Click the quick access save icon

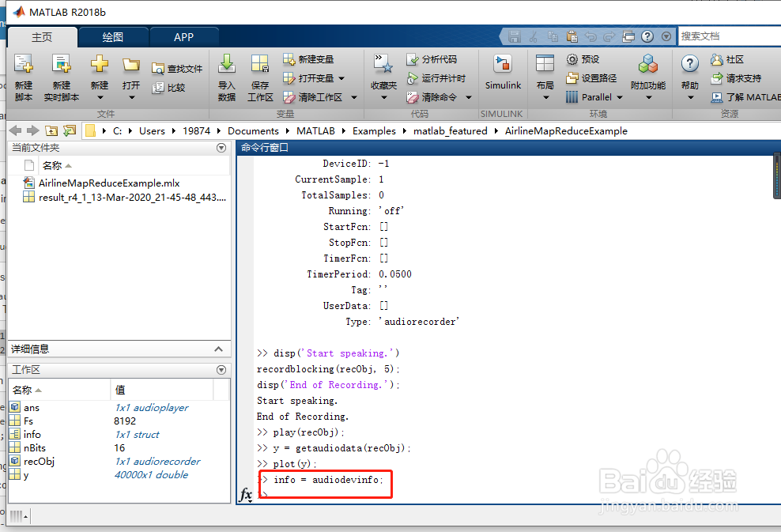tap(515, 36)
